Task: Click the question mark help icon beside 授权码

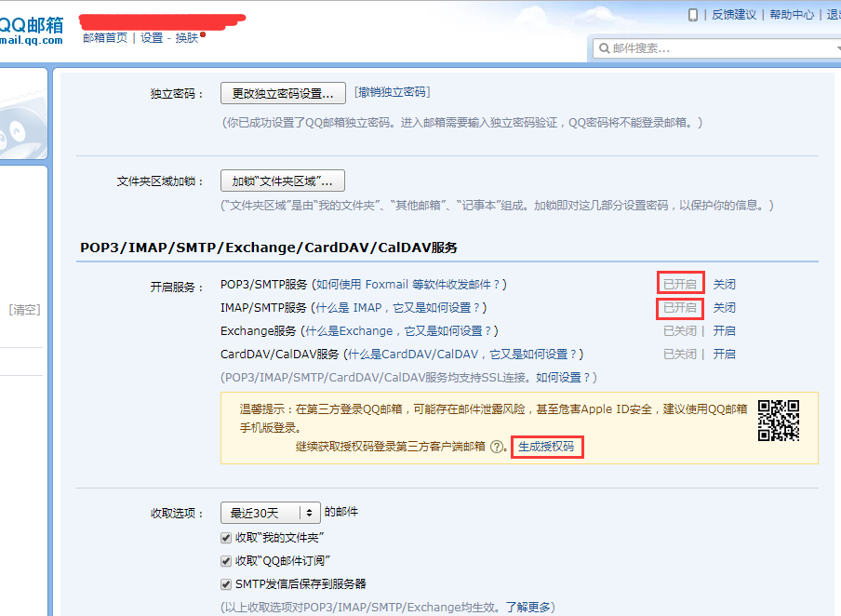Action: [x=497, y=447]
